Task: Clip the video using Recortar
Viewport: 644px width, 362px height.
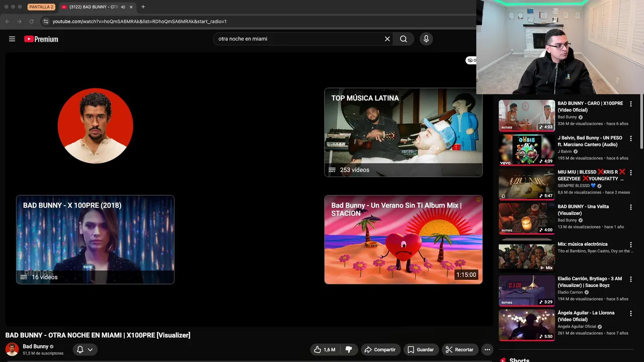Action: [x=459, y=349]
